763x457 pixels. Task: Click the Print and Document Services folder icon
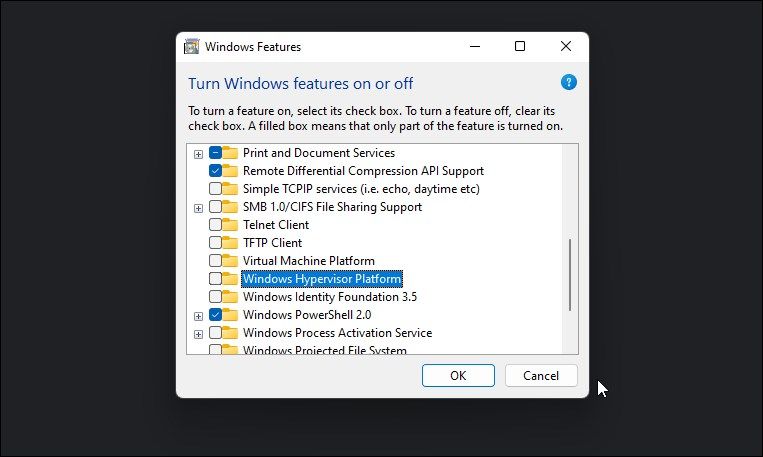coord(230,153)
